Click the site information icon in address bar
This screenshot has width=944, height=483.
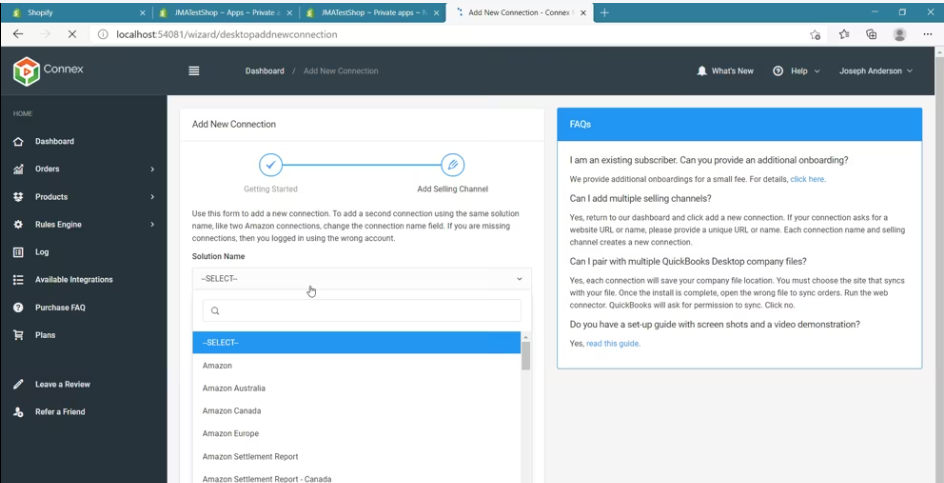pyautogui.click(x=103, y=34)
